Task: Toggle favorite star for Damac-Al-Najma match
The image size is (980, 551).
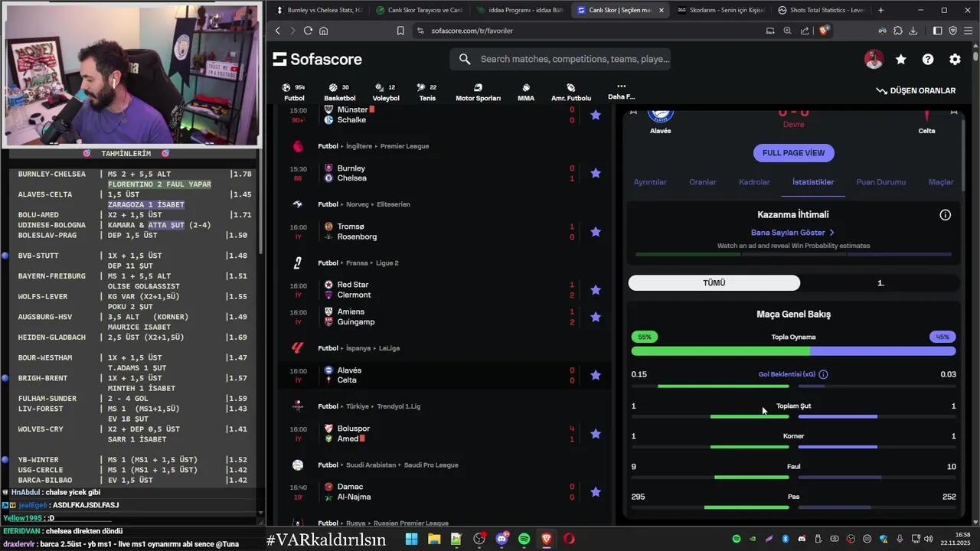Action: point(596,492)
